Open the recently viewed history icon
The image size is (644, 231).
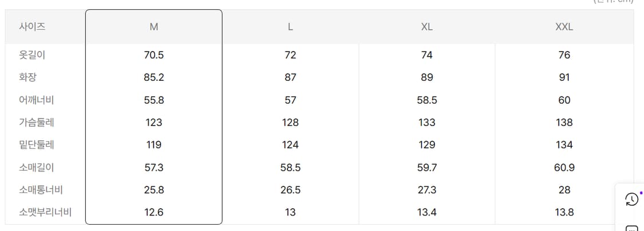pyautogui.click(x=631, y=200)
